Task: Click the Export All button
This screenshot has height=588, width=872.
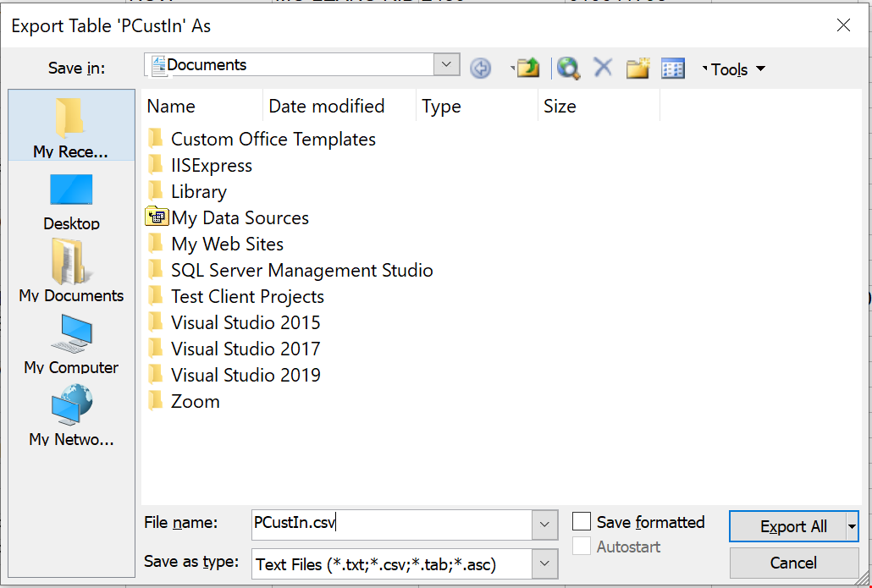Action: click(787, 526)
